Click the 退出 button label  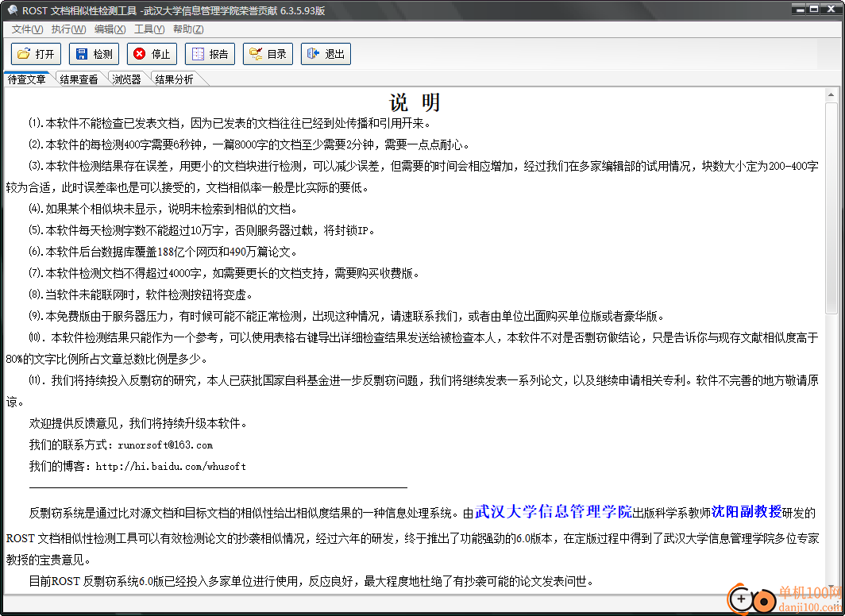(x=334, y=54)
